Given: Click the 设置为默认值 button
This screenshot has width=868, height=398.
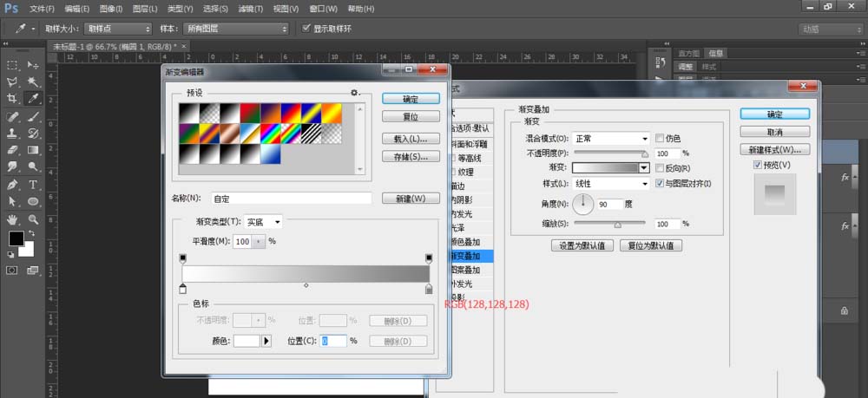Looking at the screenshot, I should coord(582,245).
